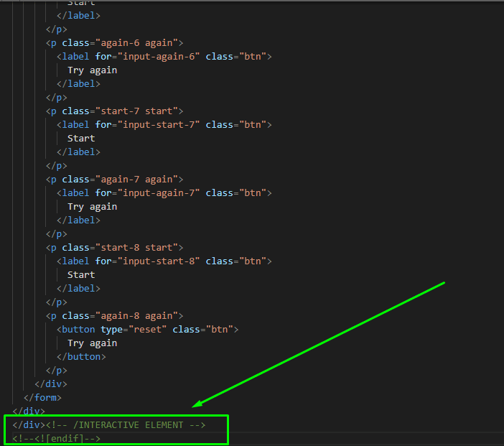
Task: Click the closing </button> tag
Action: coord(81,357)
